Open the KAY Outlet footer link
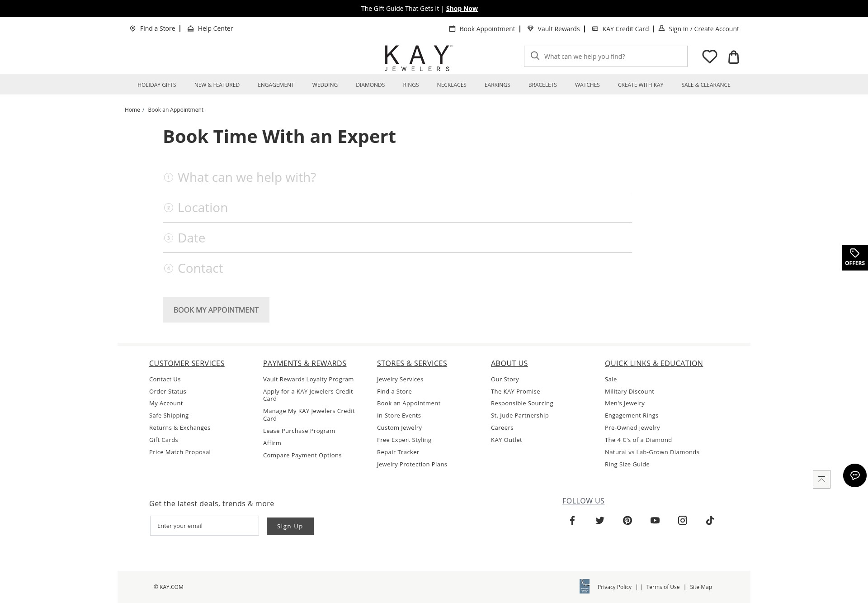Image resolution: width=868 pixels, height=603 pixels. point(506,440)
